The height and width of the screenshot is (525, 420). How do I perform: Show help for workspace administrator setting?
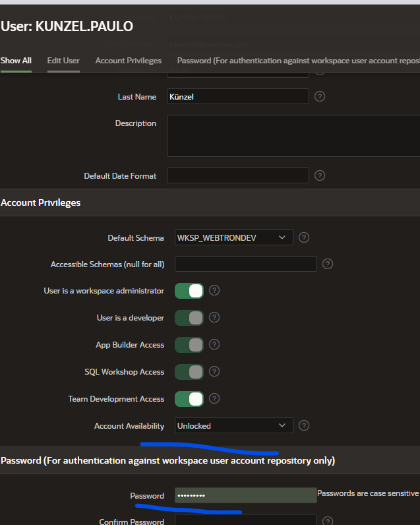214,290
